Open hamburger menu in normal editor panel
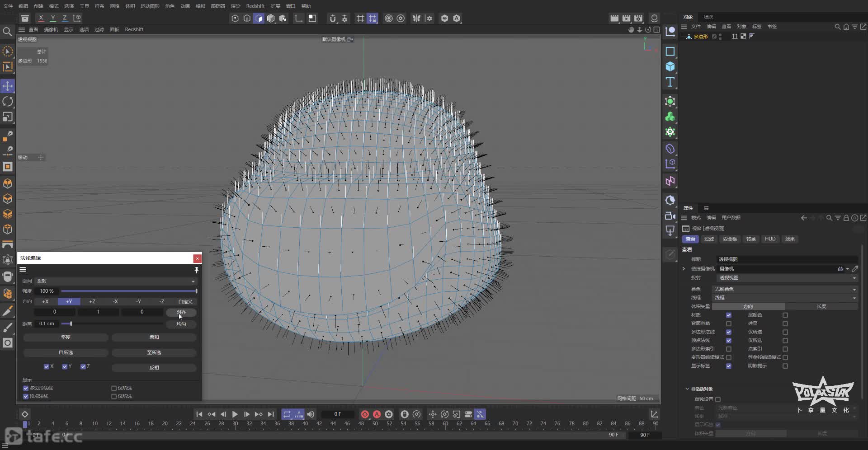Viewport: 868px width, 450px height. (x=23, y=270)
